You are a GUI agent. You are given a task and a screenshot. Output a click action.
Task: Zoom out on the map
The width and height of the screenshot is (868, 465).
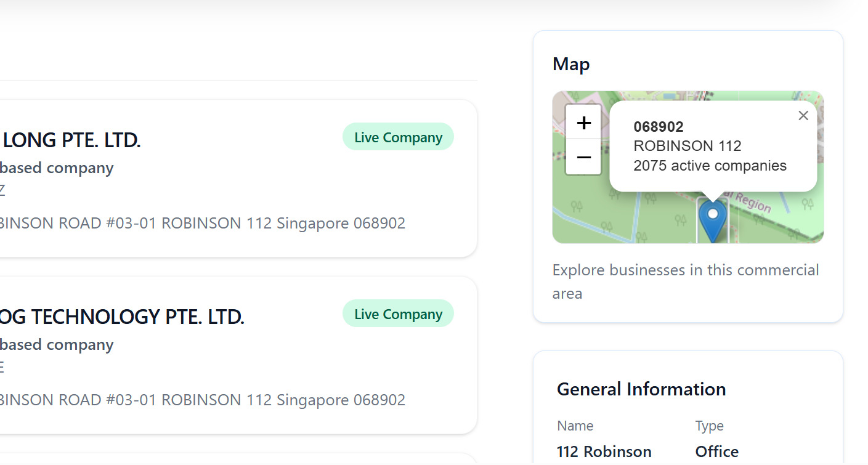point(583,157)
